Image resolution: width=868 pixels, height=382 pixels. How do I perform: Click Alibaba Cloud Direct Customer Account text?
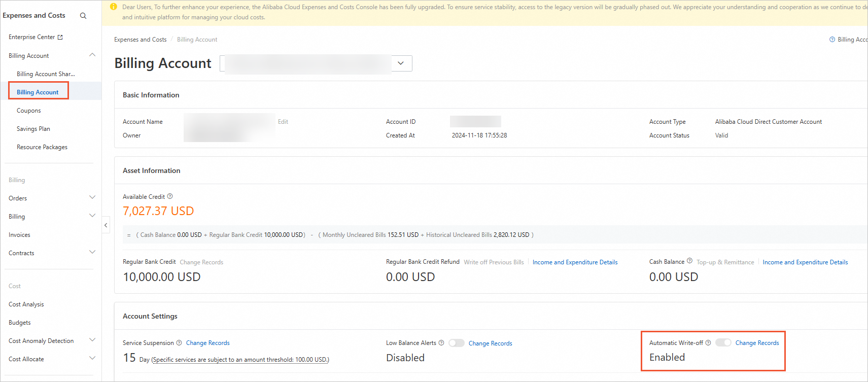(769, 122)
